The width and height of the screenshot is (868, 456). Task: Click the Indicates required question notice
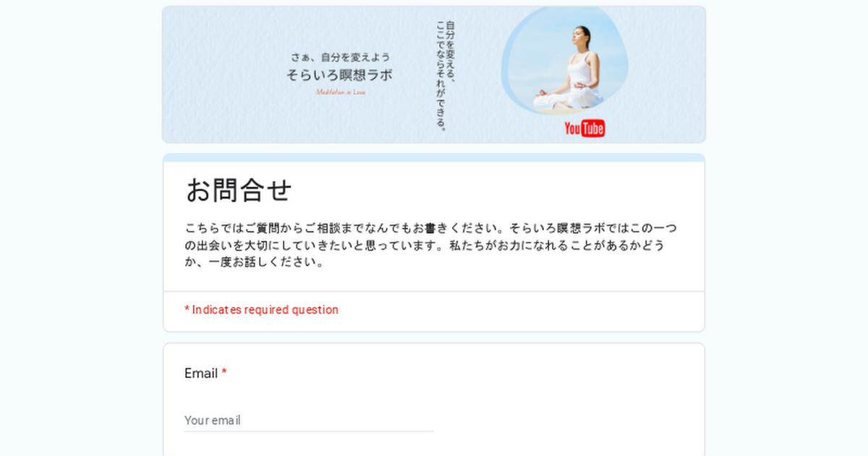[261, 310]
